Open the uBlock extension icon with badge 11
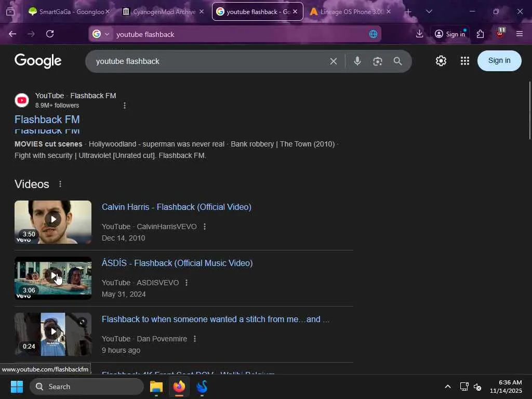532x399 pixels. (500, 33)
